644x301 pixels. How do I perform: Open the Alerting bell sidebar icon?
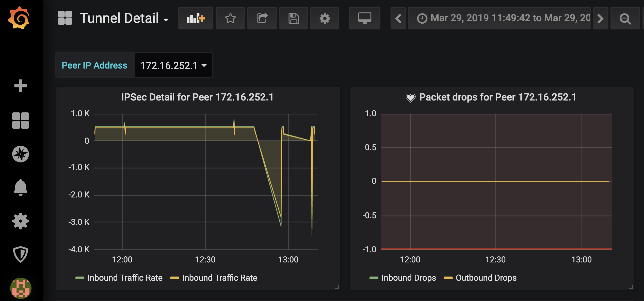tap(20, 187)
